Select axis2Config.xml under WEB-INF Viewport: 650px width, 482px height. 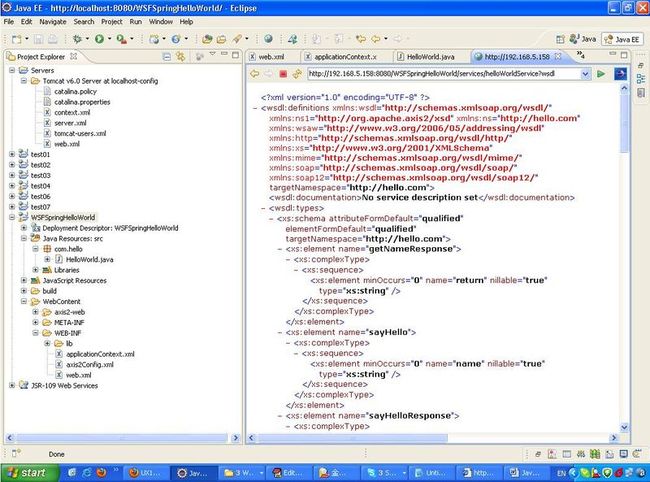coord(90,365)
